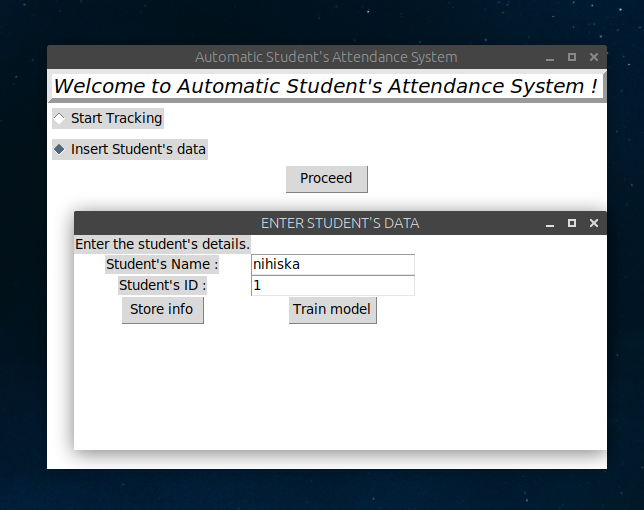This screenshot has height=510, width=644.
Task: Select the Insert Student's data radio option
Action: (130, 149)
